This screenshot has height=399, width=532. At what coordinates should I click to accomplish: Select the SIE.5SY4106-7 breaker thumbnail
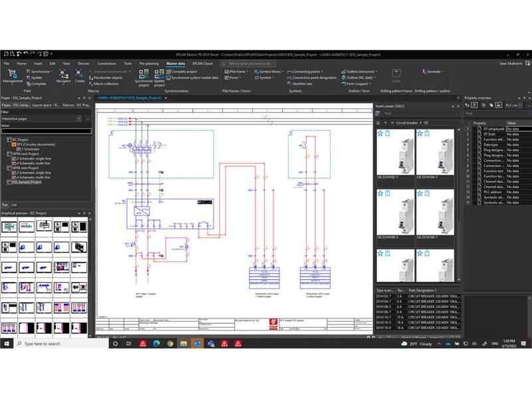[435, 212]
